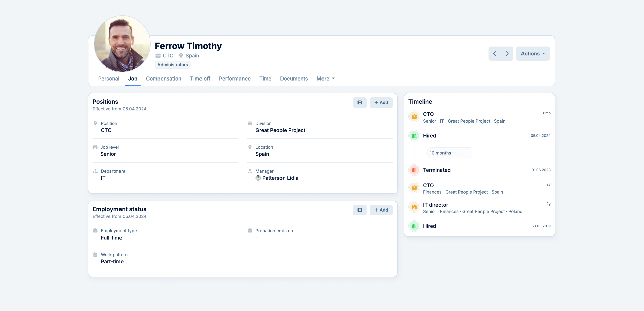The width and height of the screenshot is (644, 311).
Task: Select the Job tab
Action: [133, 79]
